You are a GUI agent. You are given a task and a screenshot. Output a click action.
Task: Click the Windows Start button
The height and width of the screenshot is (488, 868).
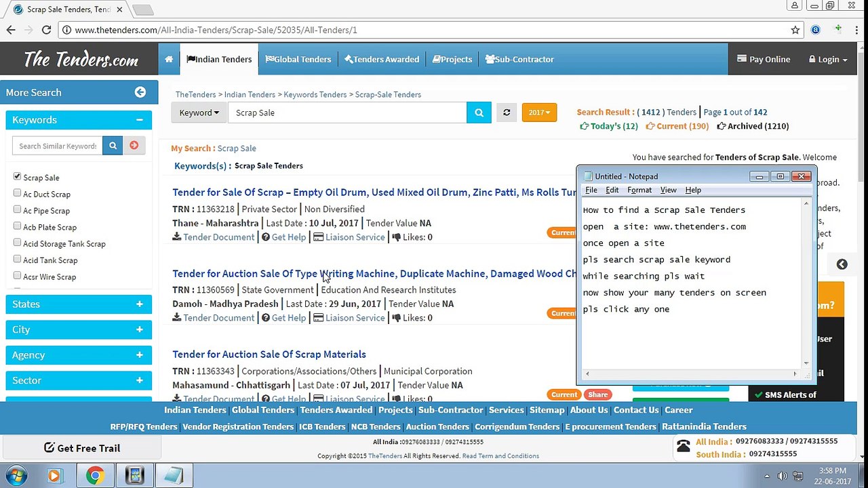pyautogui.click(x=16, y=476)
